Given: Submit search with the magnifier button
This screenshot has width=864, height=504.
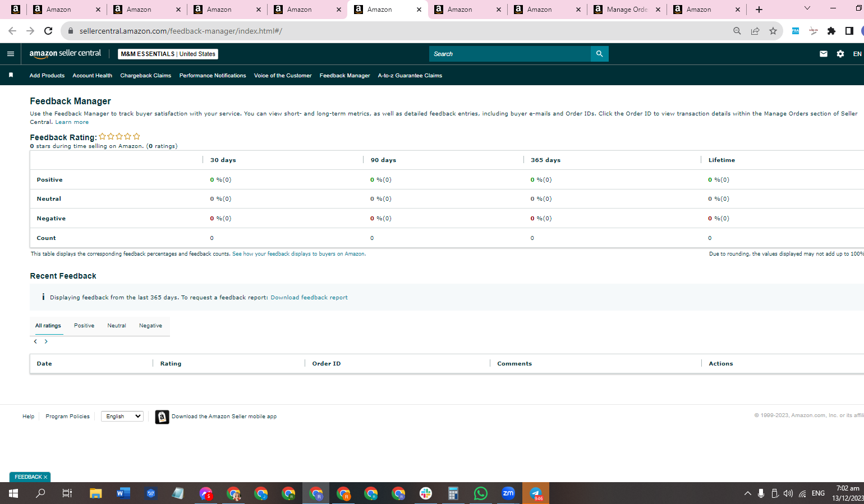Looking at the screenshot, I should pyautogui.click(x=599, y=54).
